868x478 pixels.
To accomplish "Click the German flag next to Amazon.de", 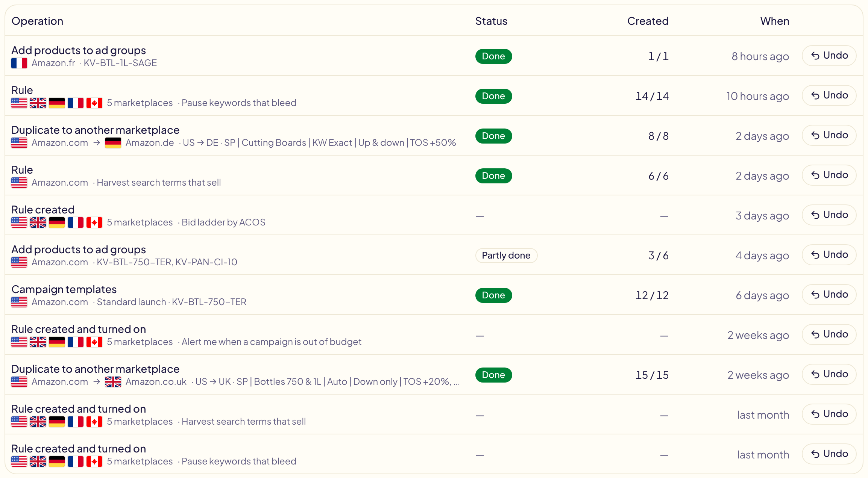I will (113, 143).
